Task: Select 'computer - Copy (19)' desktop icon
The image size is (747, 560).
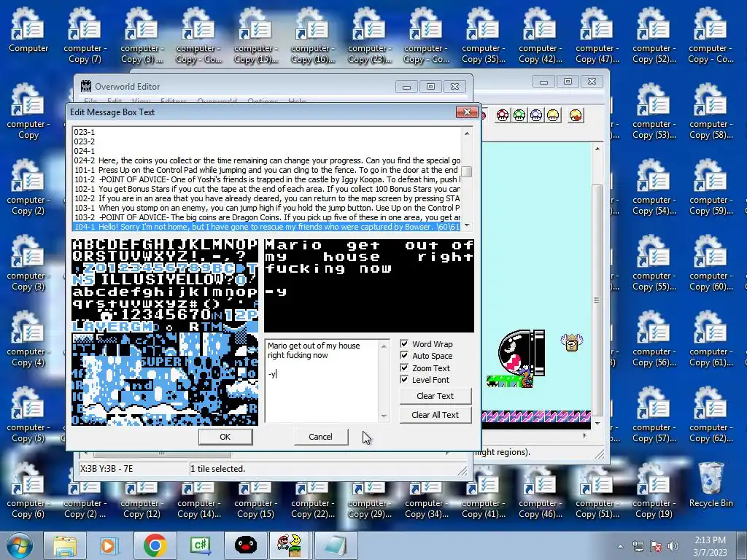Action: (x=654, y=491)
